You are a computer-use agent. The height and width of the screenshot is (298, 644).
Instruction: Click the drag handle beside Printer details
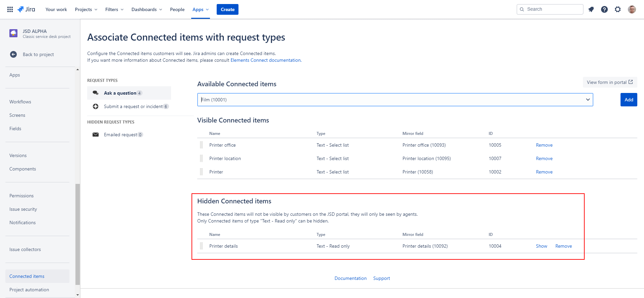(201, 246)
